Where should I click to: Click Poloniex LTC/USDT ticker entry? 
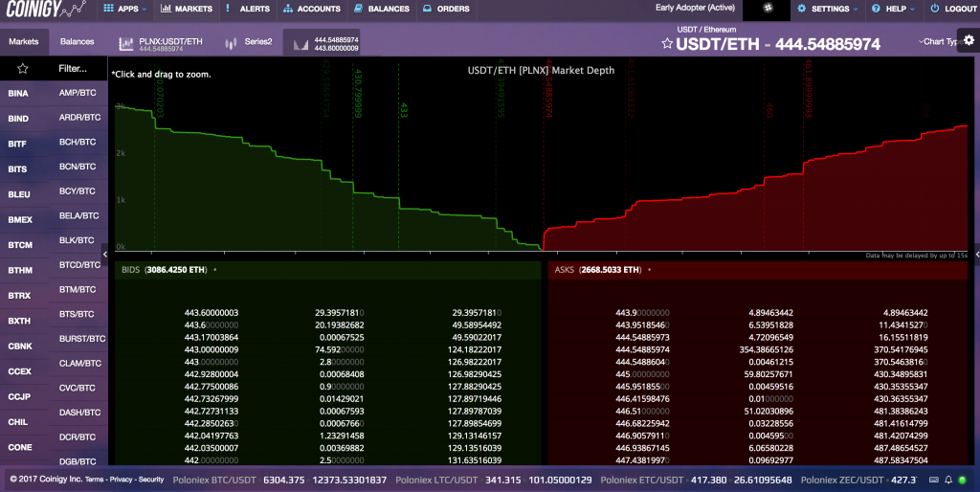pos(494,481)
